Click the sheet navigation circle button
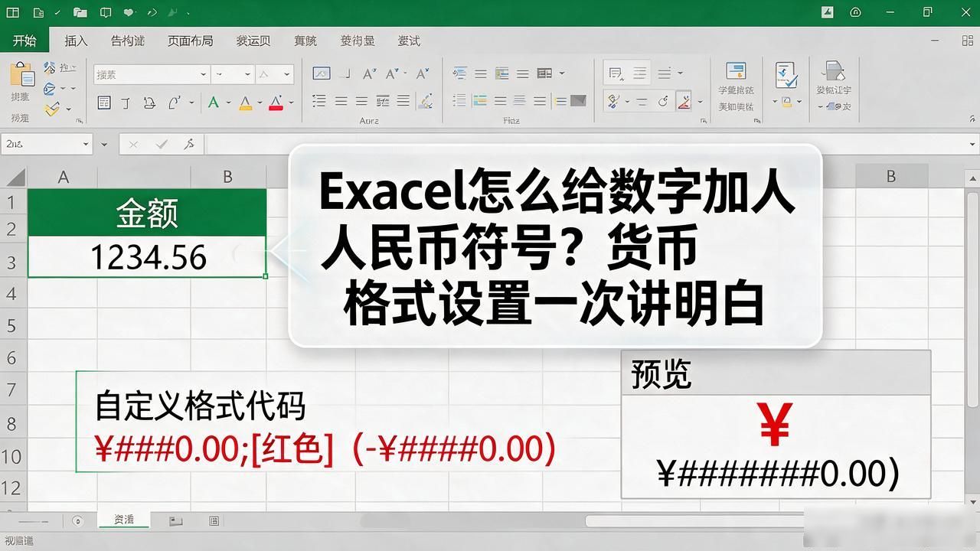Screen dimensions: 980x551 coord(77,520)
